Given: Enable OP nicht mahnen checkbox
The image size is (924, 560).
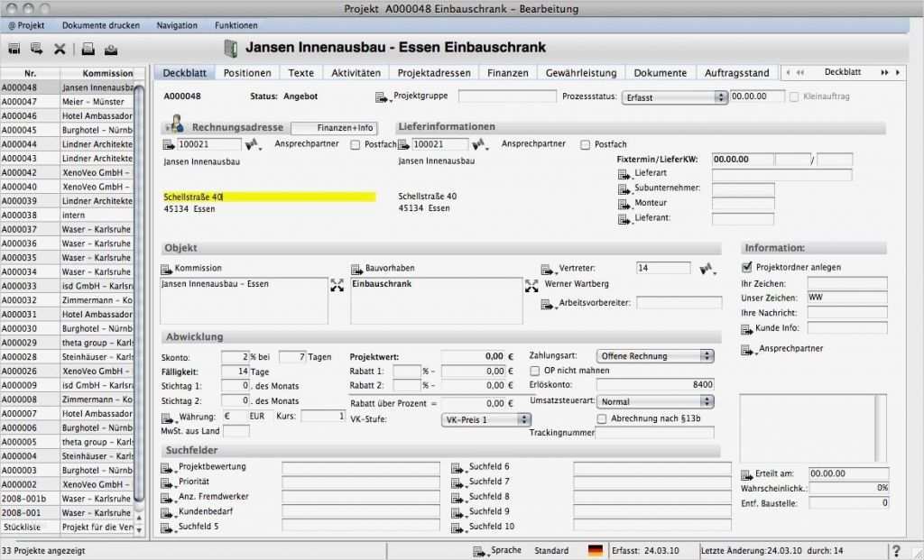Looking at the screenshot, I should [534, 371].
